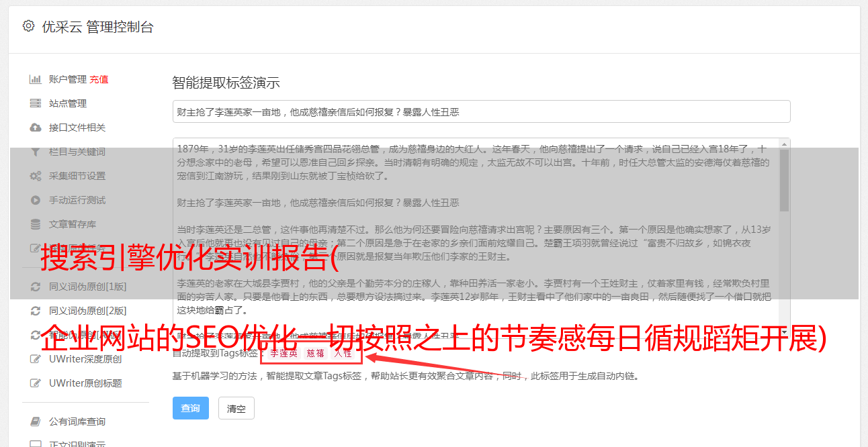This screenshot has height=447, width=868.
Task: Click the text area vertical scrollbar
Action: (x=785, y=234)
